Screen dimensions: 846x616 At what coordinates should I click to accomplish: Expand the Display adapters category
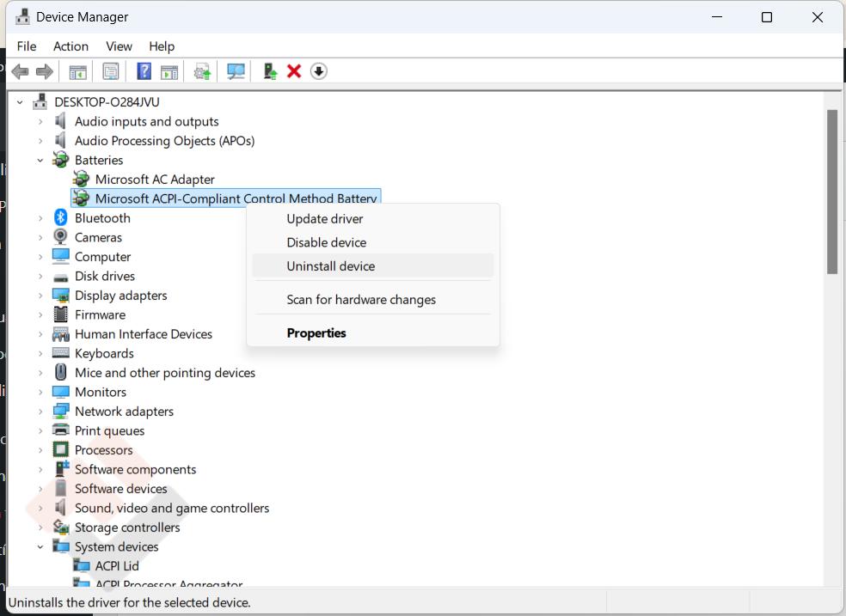point(40,296)
